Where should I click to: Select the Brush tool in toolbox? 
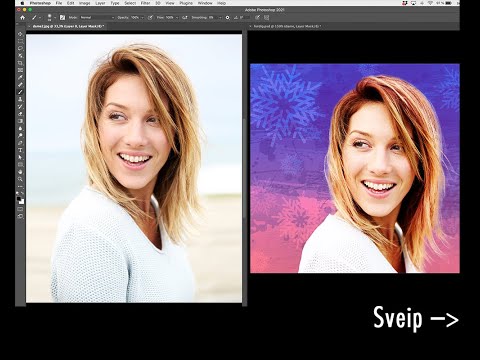click(20, 92)
